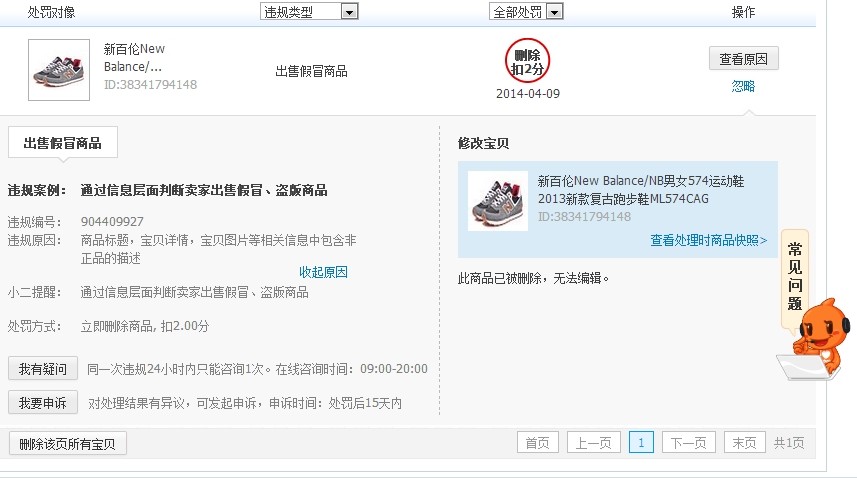
Task: Click the 忽略 link
Action: coord(743,86)
